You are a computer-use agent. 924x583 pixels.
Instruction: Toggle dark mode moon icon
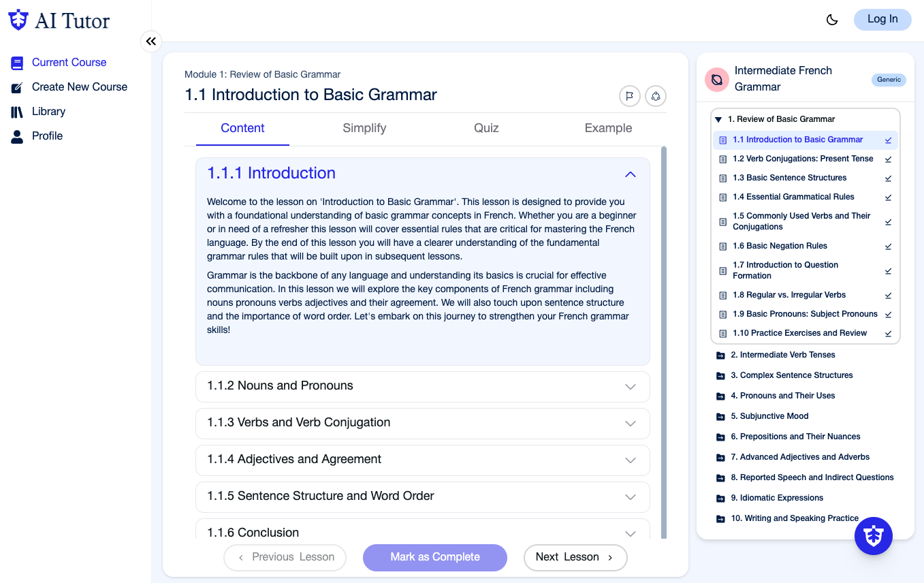[x=831, y=20]
